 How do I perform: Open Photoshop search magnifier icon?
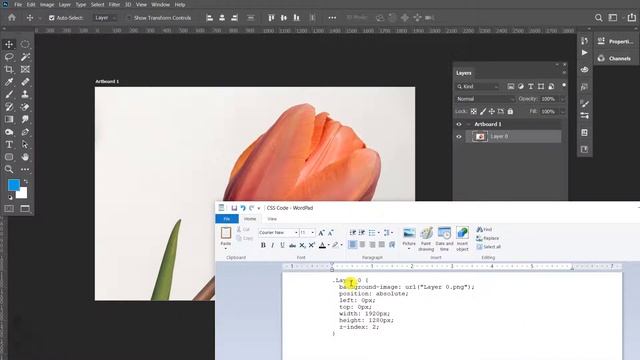[x=598, y=18]
